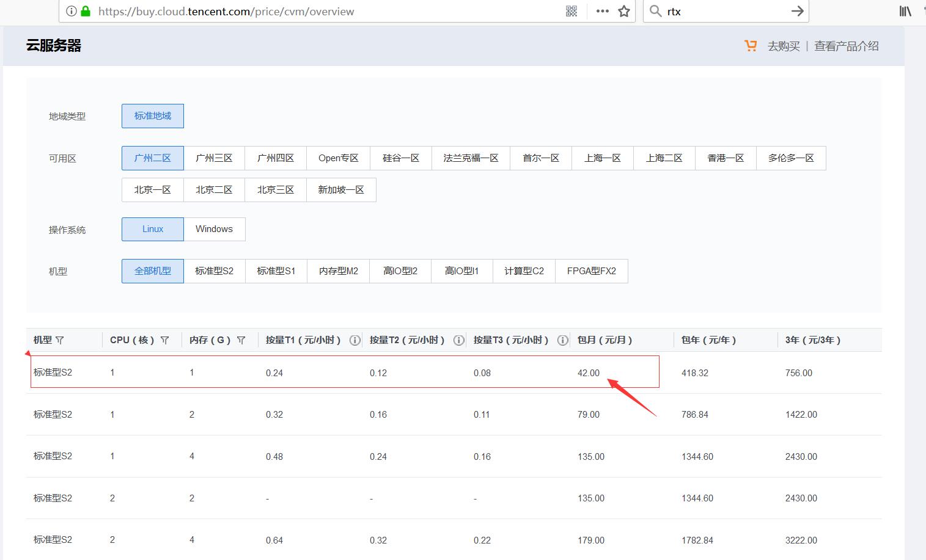Show info for 按量T3 pricing
Viewport: 926px width, 560px height.
click(562, 340)
